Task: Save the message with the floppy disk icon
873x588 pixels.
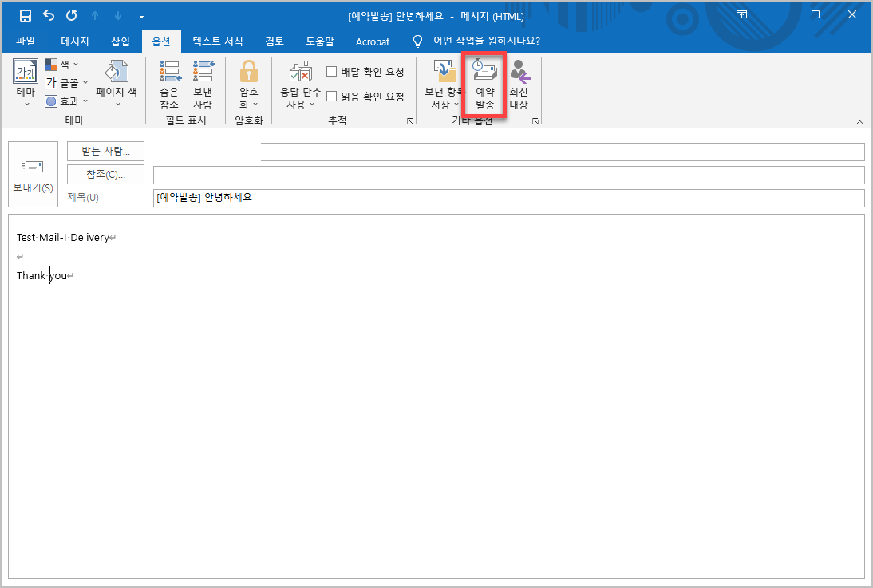Action: pos(25,16)
